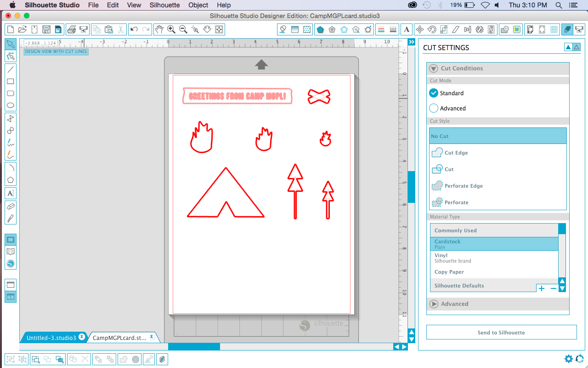This screenshot has width=588, height=368.
Task: Pick the Draw a Curve Shape tool
Action: click(x=11, y=131)
